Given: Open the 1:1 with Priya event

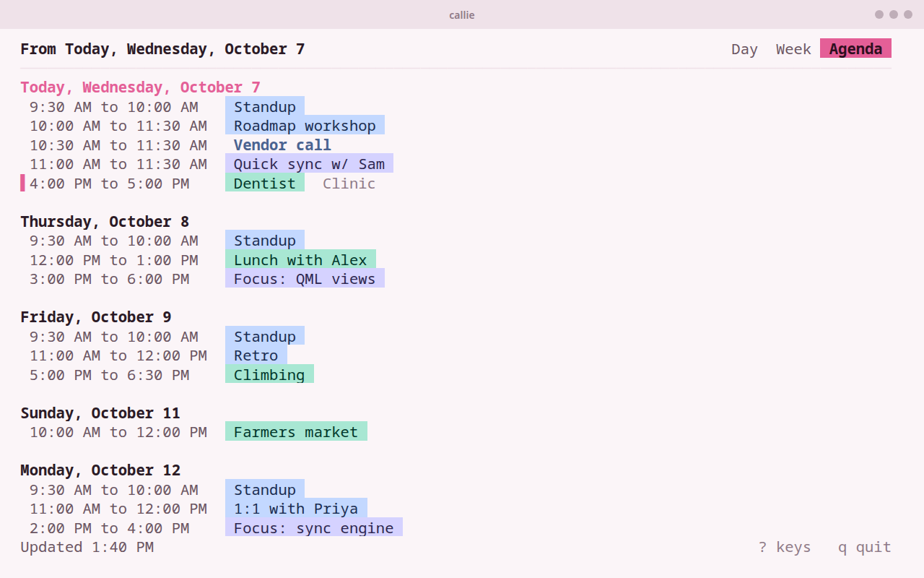Looking at the screenshot, I should coord(296,509).
